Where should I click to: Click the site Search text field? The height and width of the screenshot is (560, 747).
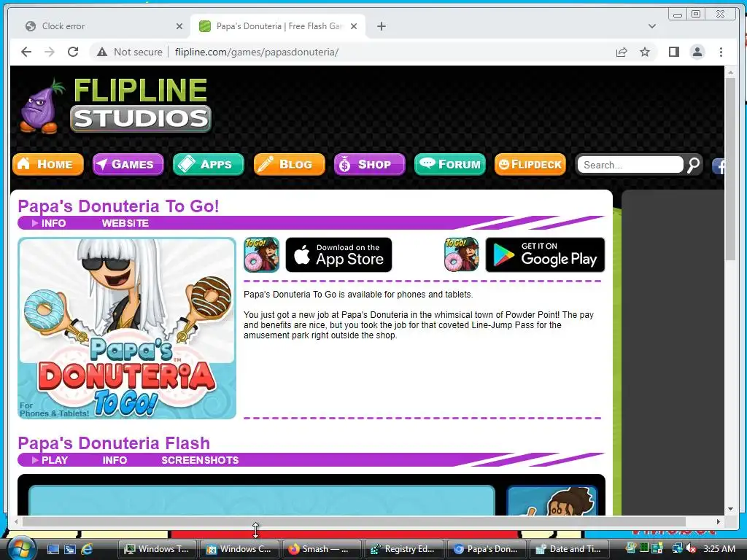[630, 165]
